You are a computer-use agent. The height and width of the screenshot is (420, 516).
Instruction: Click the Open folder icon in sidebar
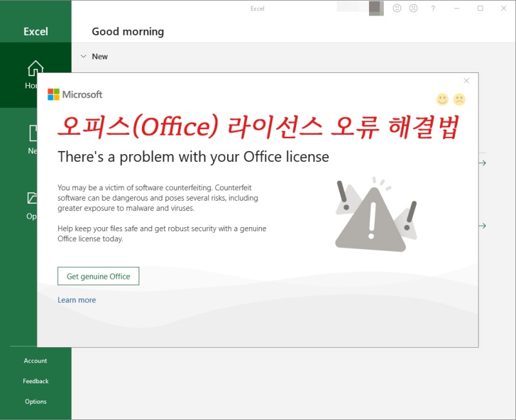pyautogui.click(x=32, y=198)
